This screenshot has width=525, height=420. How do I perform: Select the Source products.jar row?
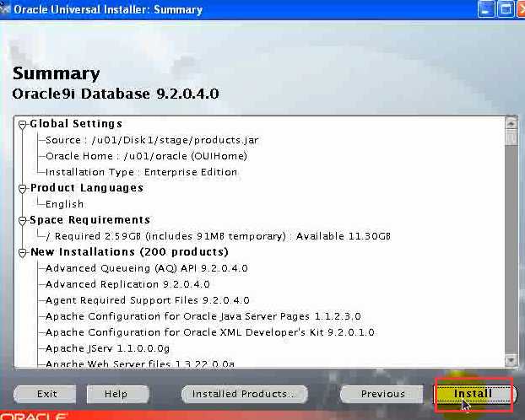(x=152, y=140)
